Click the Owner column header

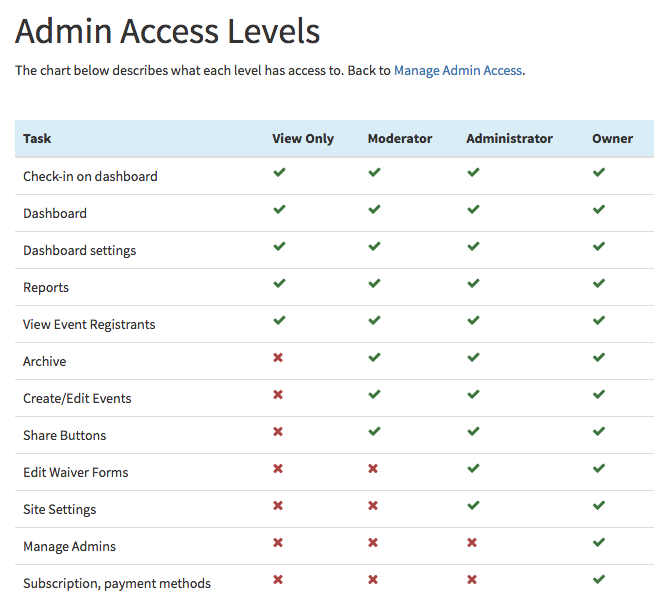pyautogui.click(x=612, y=138)
